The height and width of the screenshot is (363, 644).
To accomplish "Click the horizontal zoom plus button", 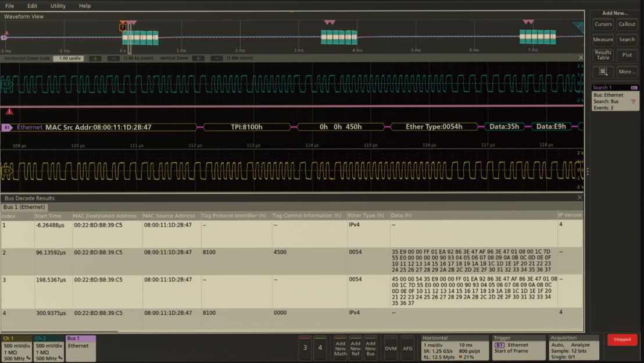I will pos(95,58).
